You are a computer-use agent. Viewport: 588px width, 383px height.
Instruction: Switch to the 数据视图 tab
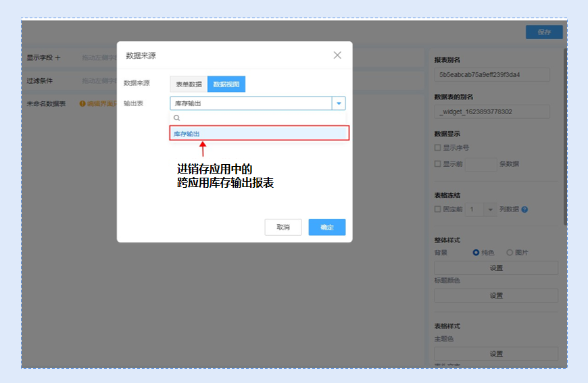(x=226, y=84)
